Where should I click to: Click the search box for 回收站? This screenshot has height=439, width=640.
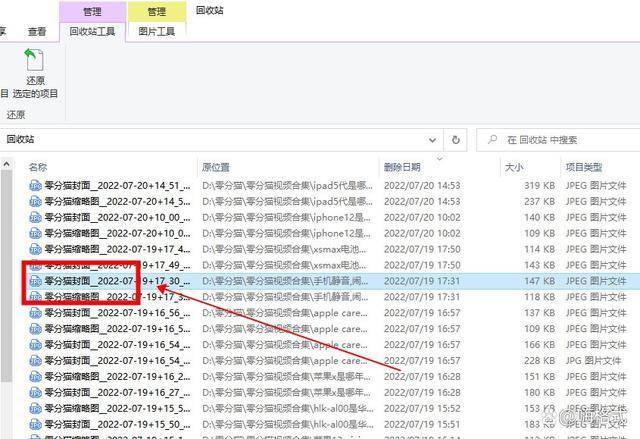[558, 140]
